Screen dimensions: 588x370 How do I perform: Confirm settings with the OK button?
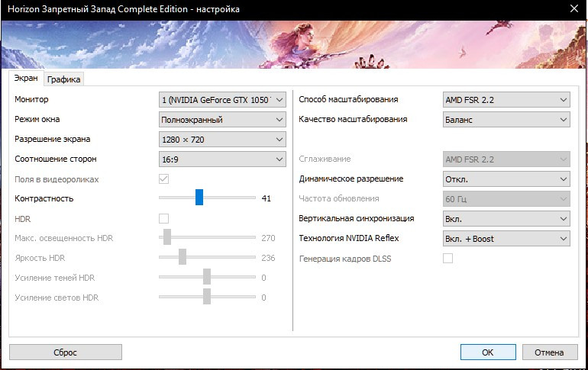pyautogui.click(x=487, y=352)
